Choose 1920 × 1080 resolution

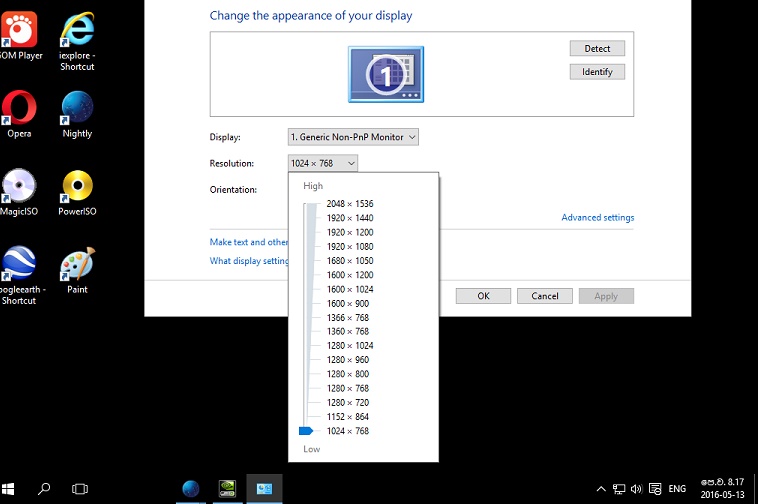point(350,246)
